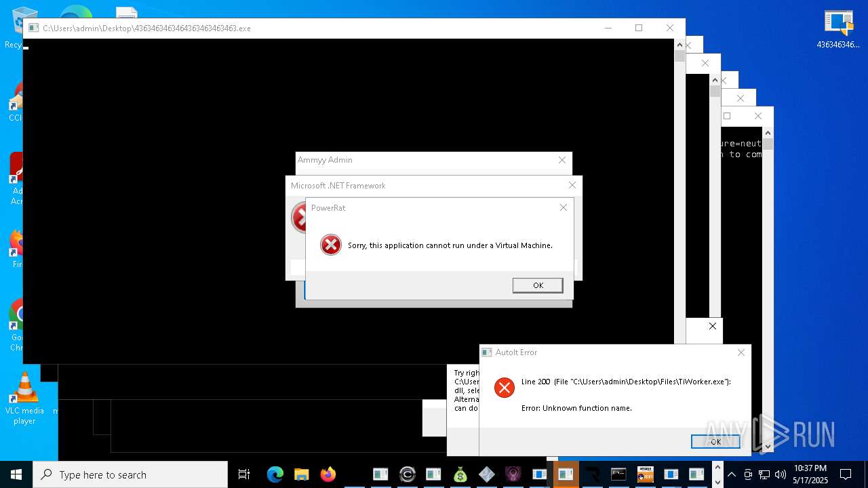Close the AutoIt Error dialog

pyautogui.click(x=741, y=352)
